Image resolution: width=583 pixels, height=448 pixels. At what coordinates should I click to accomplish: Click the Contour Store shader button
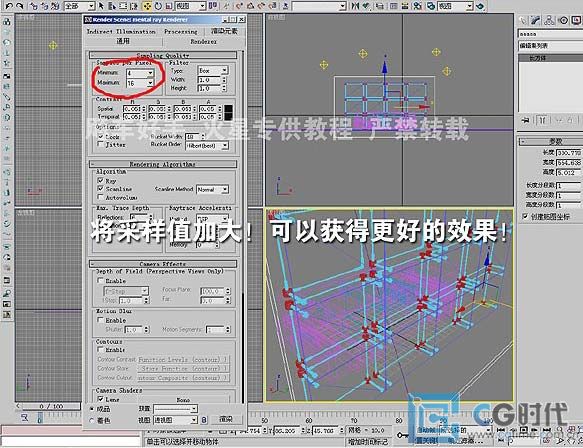click(183, 368)
